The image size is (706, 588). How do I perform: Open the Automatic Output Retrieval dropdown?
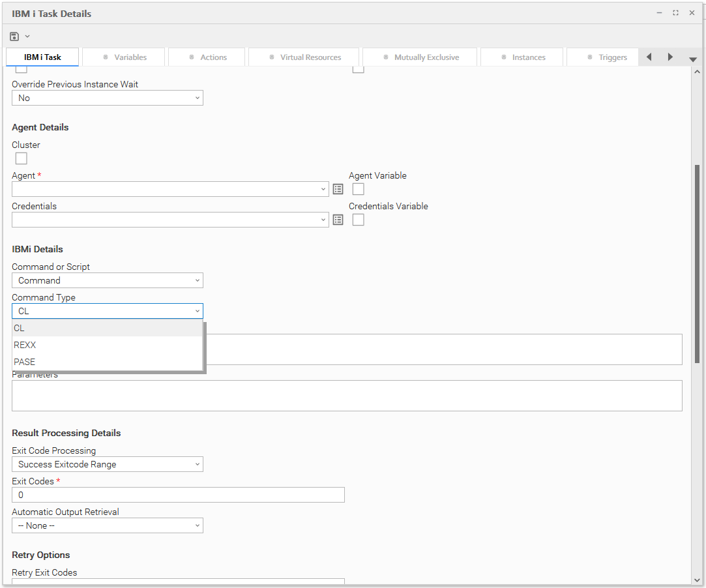point(108,525)
